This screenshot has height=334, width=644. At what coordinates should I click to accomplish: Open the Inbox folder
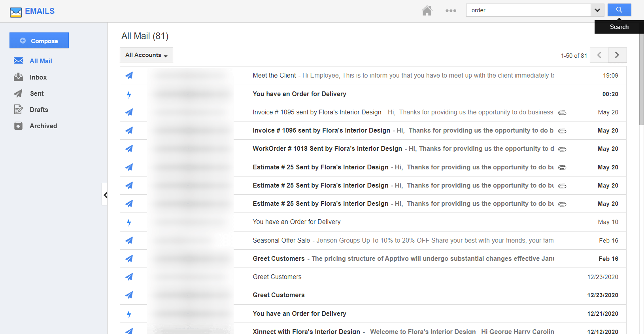click(38, 77)
